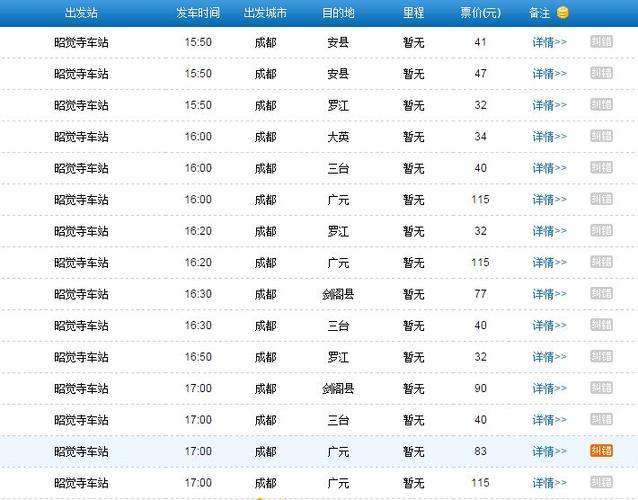
Task: Click the 出发城市 column header
Action: click(265, 13)
